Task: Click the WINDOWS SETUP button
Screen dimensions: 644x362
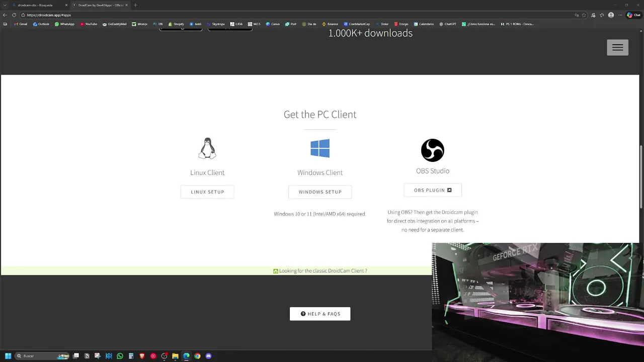Action: [x=320, y=192]
